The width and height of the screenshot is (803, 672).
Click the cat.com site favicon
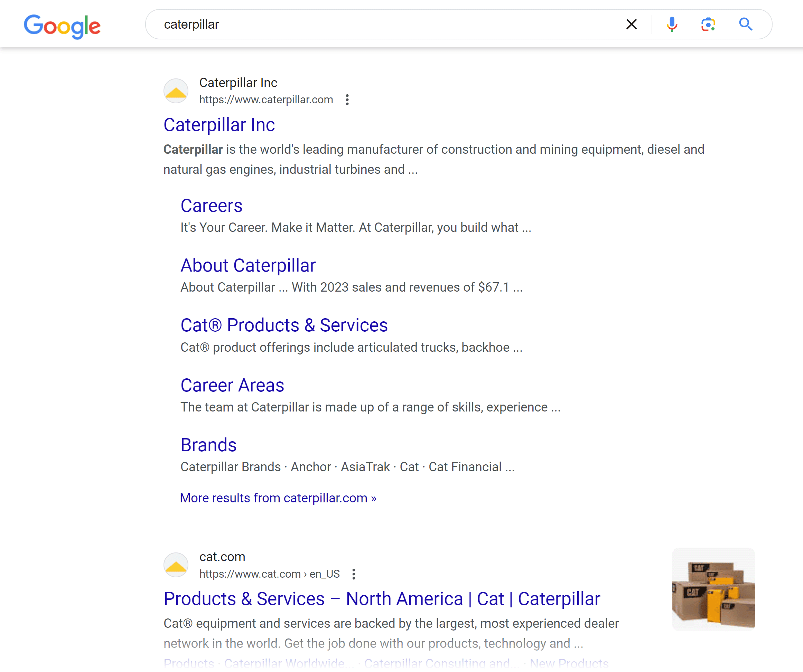point(176,565)
